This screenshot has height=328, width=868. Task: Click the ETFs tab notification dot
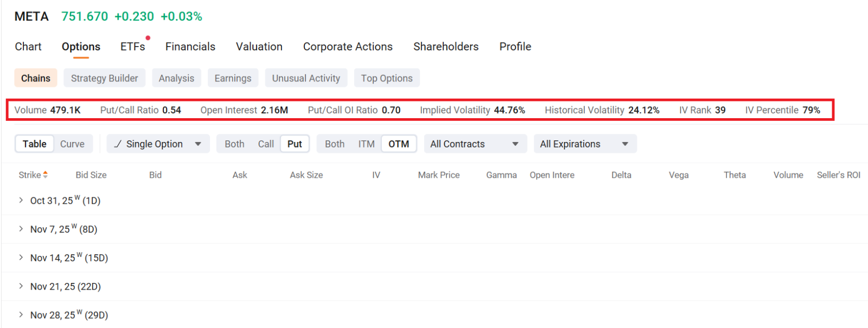[148, 38]
